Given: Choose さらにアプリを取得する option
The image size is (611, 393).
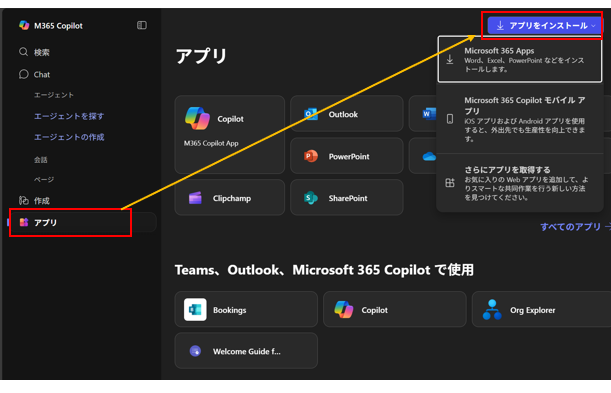Looking at the screenshot, I should point(520,183).
